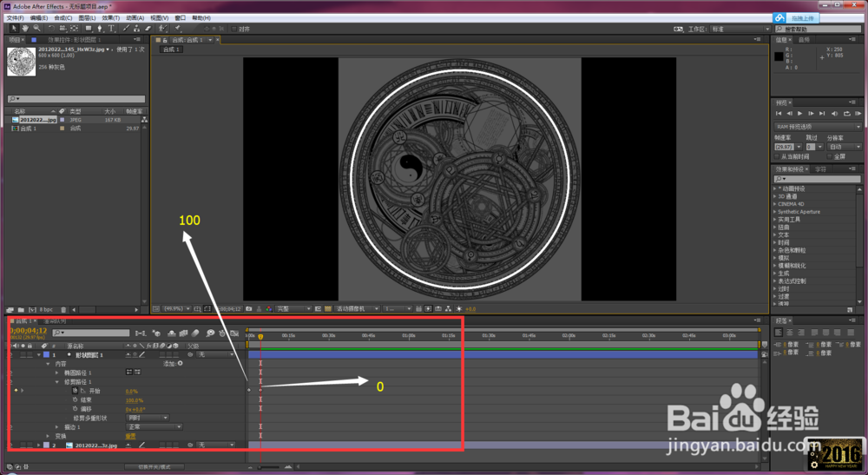The image size is (868, 475).
Task: Click the 开始 value 0.0%
Action: click(x=132, y=391)
